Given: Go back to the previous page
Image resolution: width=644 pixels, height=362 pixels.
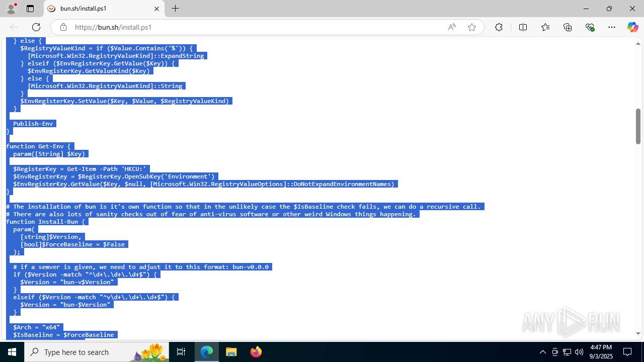Looking at the screenshot, I should click(14, 27).
